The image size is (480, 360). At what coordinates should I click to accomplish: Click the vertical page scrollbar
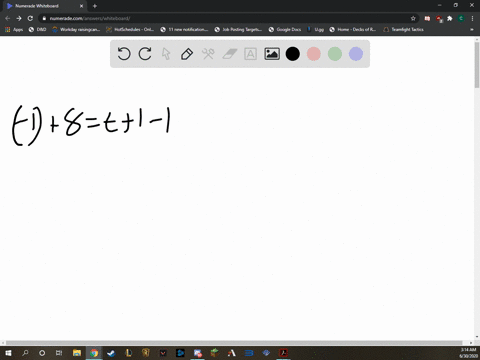(477, 65)
